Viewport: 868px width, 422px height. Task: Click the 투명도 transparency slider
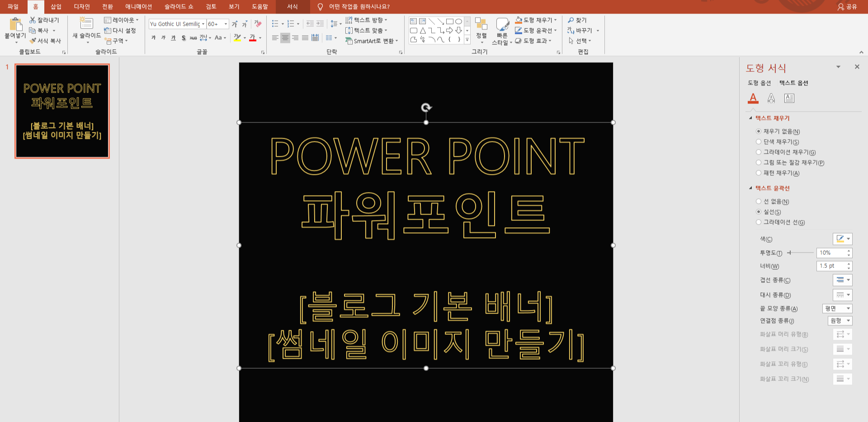coord(800,253)
